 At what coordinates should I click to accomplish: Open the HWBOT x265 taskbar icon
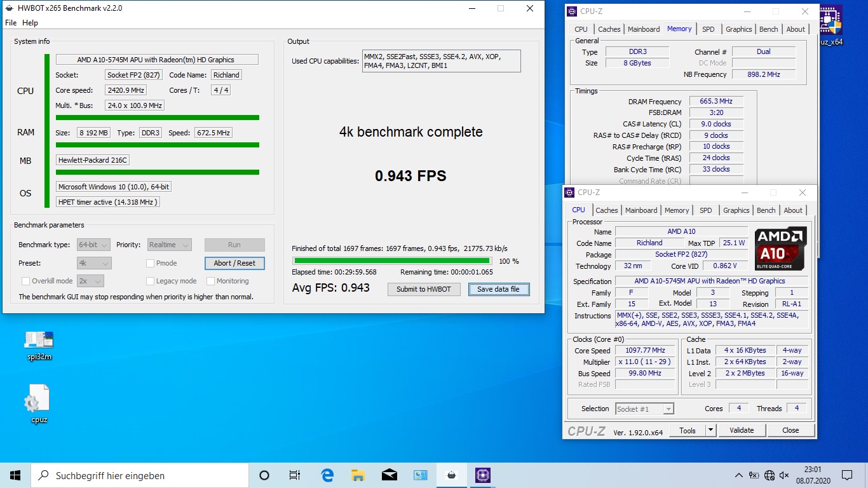pos(451,475)
